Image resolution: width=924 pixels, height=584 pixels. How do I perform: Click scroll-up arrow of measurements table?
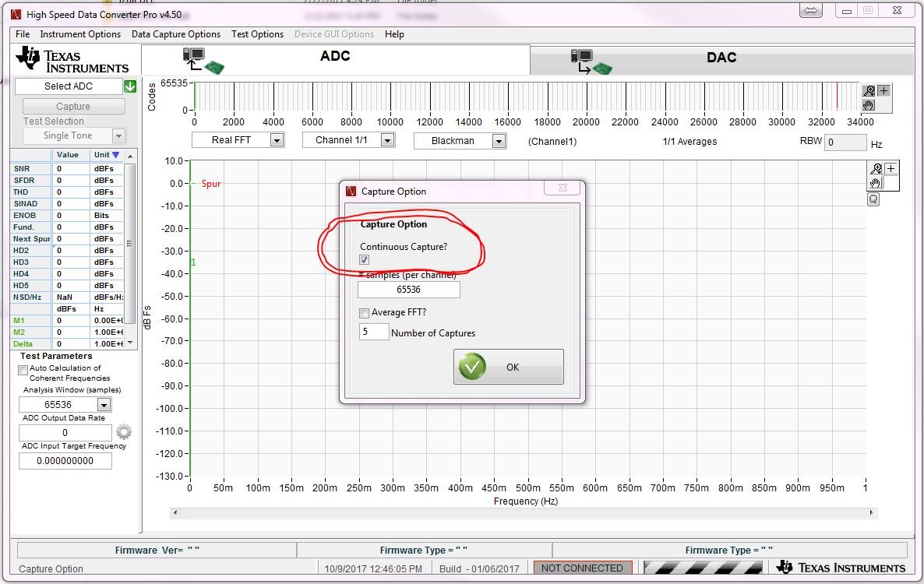pos(130,156)
